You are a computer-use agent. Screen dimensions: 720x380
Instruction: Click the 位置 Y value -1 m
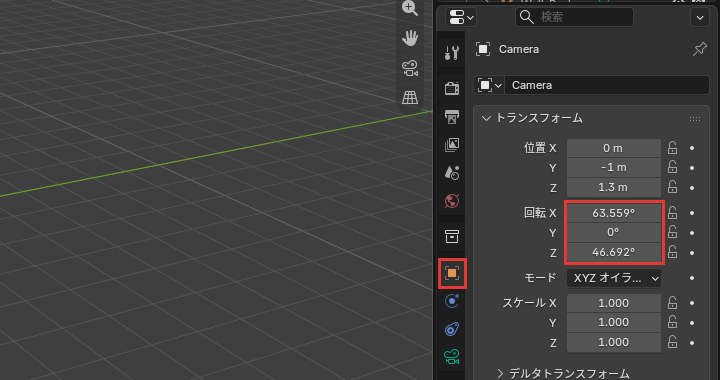click(613, 168)
